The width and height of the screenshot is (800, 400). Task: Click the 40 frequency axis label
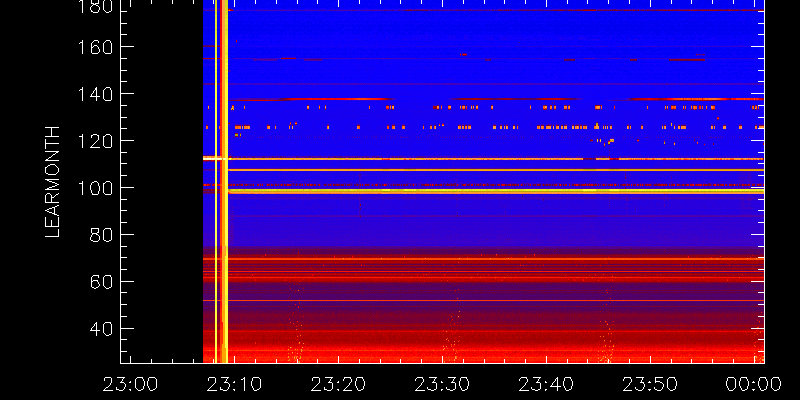tap(101, 329)
